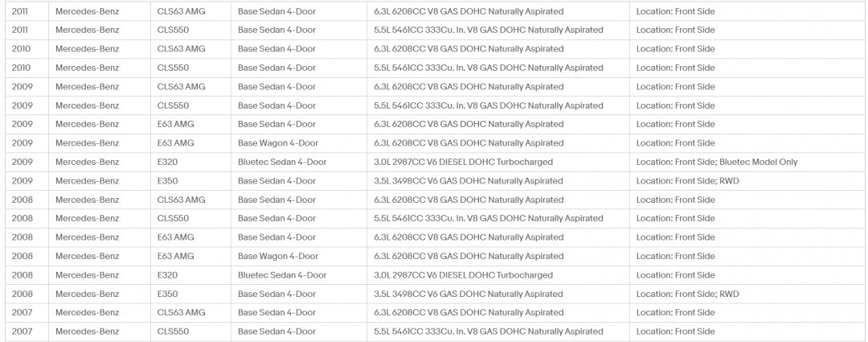This screenshot has width=868, height=342.
Task: Click 'Location: Front Side' in 2007 CLS550 row
Action: pos(675,332)
